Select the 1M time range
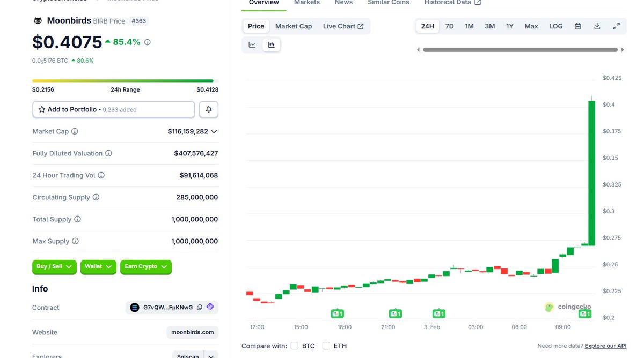 (x=470, y=26)
